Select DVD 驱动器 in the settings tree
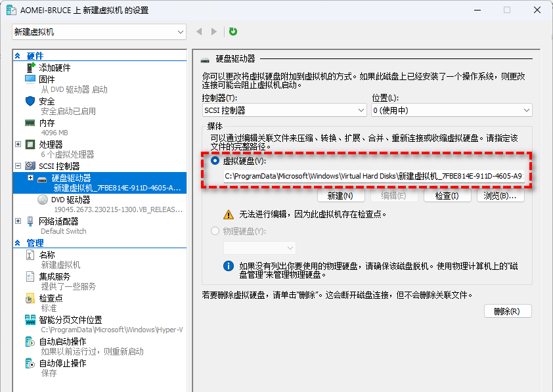Image resolution: width=553 pixels, height=392 pixels. pyautogui.click(x=70, y=200)
